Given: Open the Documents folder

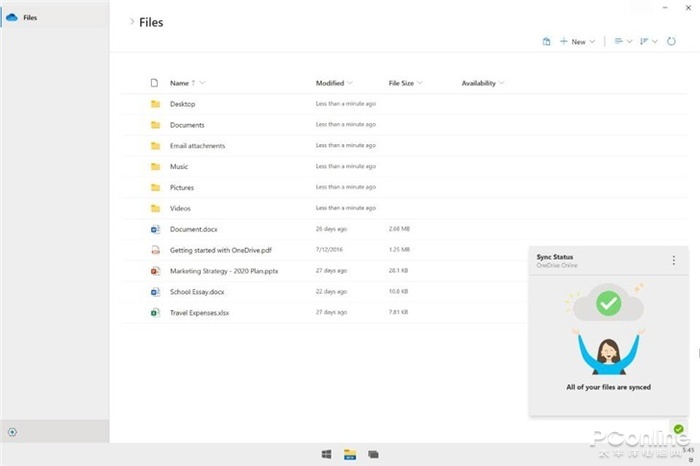Looking at the screenshot, I should point(187,125).
